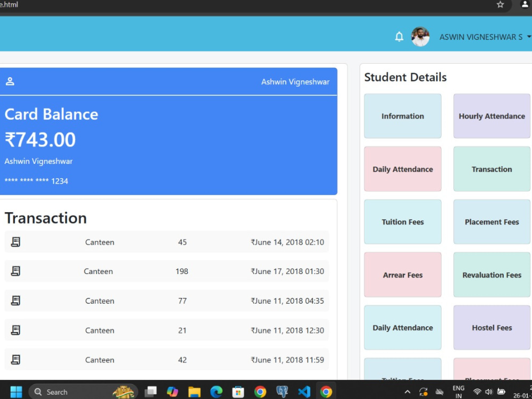Click the receipt icon for the 42 transaction
Image resolution: width=532 pixels, height=399 pixels.
15,360
